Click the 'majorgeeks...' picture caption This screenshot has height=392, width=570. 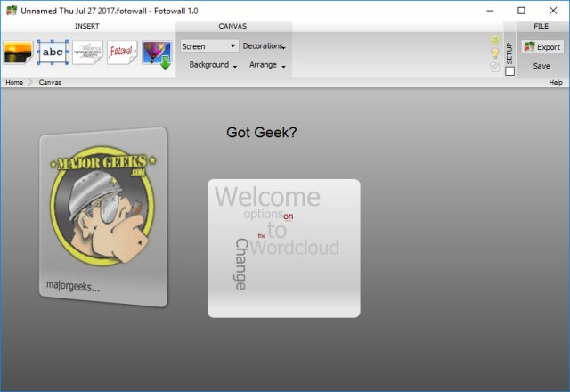pyautogui.click(x=73, y=286)
